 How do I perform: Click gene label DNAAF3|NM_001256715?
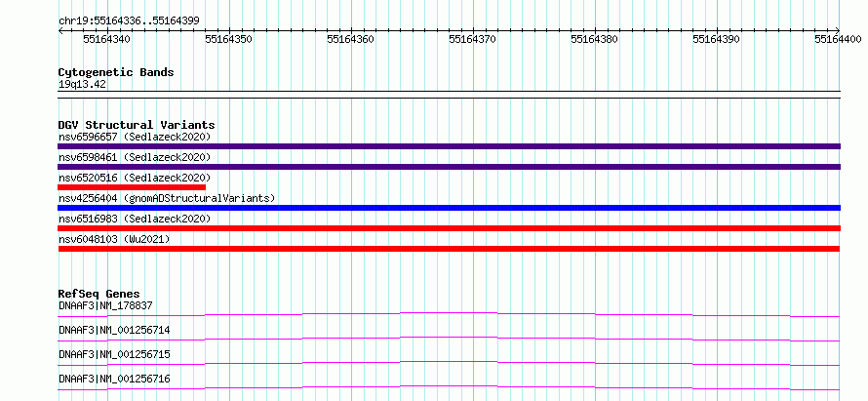point(114,354)
